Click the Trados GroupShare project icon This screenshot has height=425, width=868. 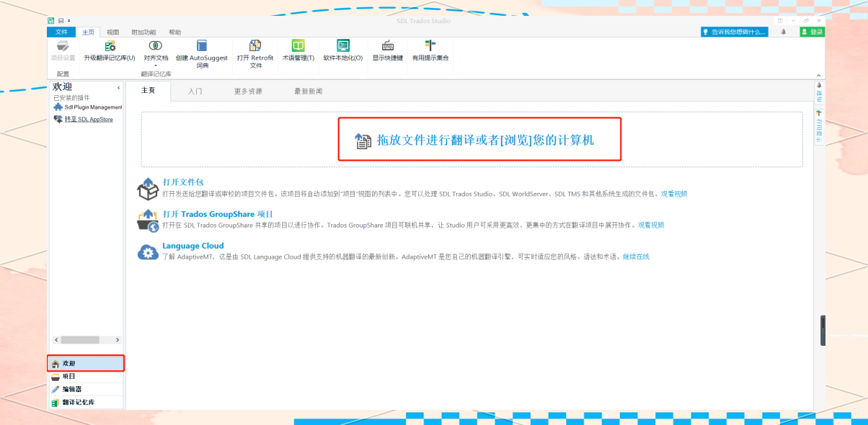147,220
